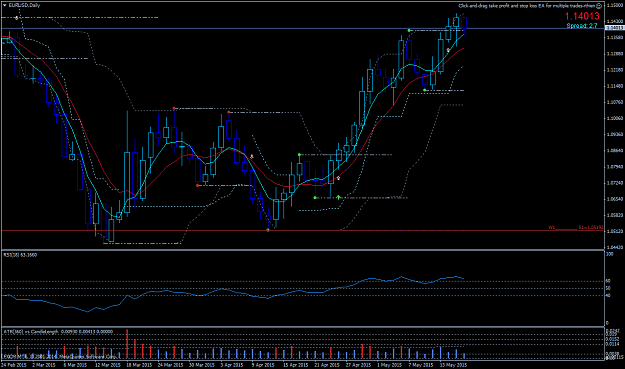Click the 1 May 2015 date label
625x369 pixels.
point(389,365)
